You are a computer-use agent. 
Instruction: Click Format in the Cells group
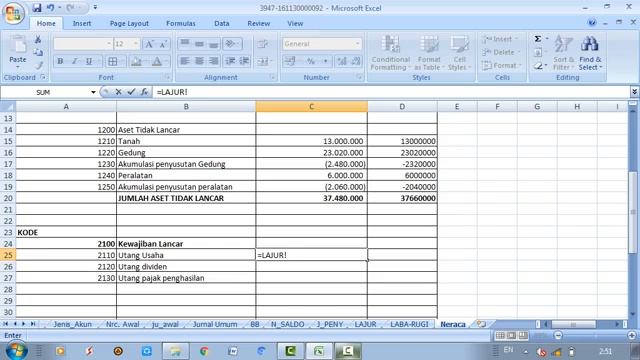(502, 65)
